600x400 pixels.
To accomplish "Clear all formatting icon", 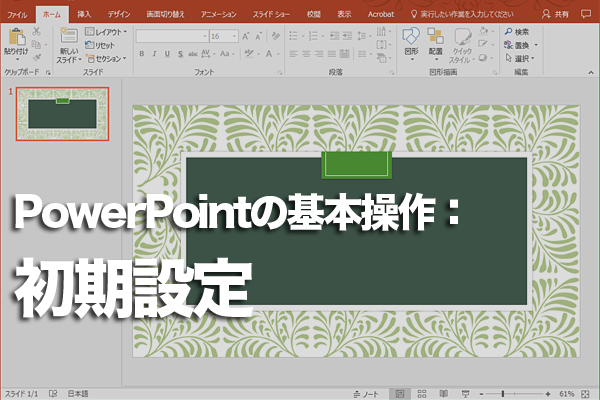I will pos(275,36).
